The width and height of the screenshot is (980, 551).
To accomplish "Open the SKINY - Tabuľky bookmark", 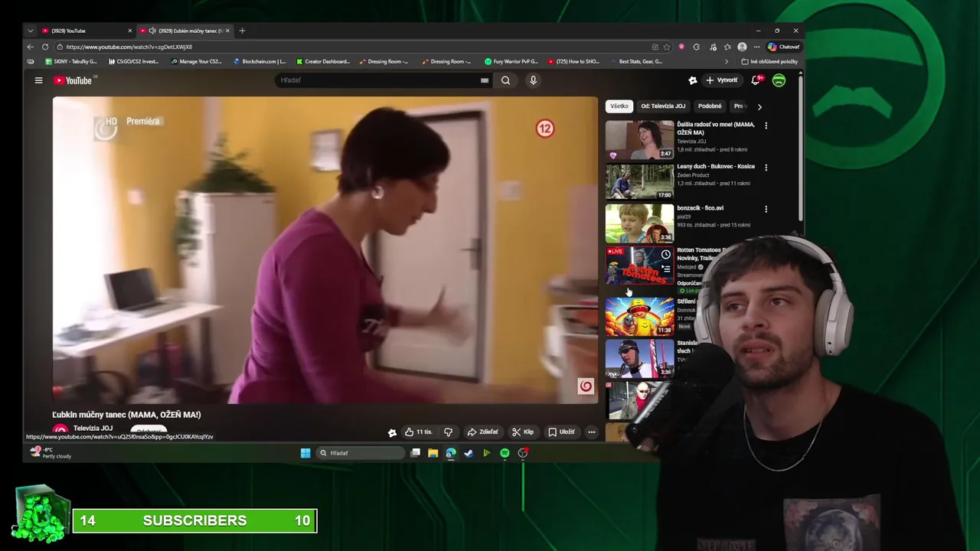I will coord(72,61).
